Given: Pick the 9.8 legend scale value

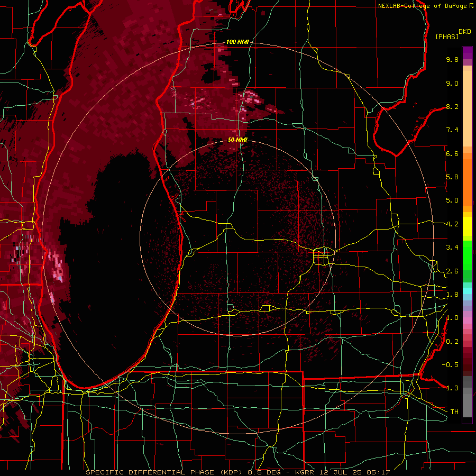Looking at the screenshot, I should (x=452, y=59).
